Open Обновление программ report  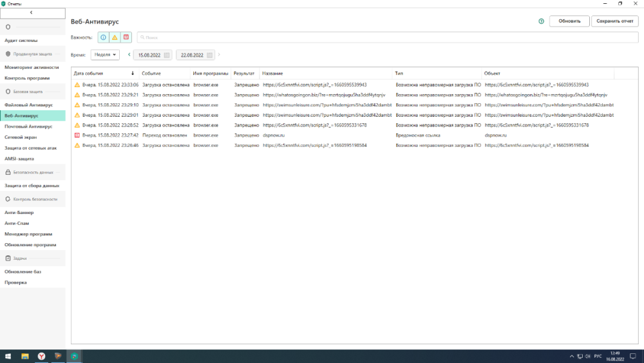click(30, 244)
